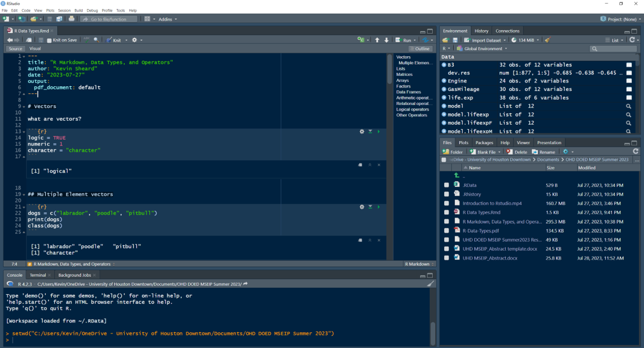644x348 pixels.
Task: Open chunk options gear for dogs chunk
Action: [x=362, y=207]
